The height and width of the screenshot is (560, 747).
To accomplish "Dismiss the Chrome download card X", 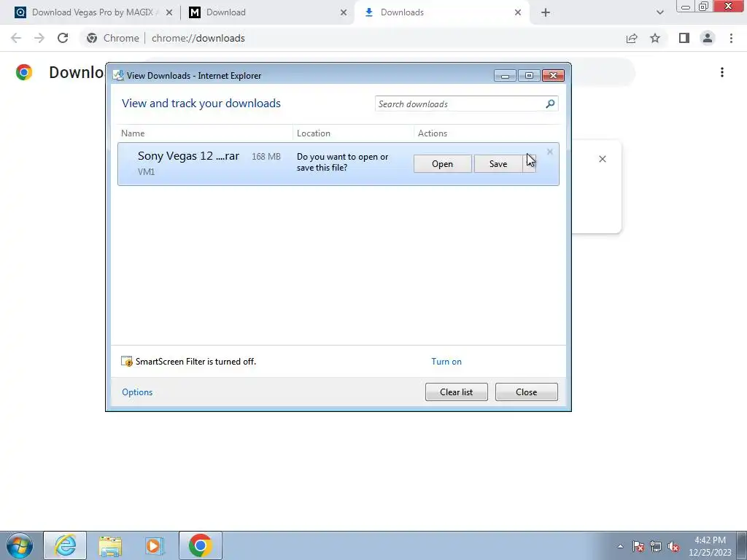I will [x=602, y=159].
